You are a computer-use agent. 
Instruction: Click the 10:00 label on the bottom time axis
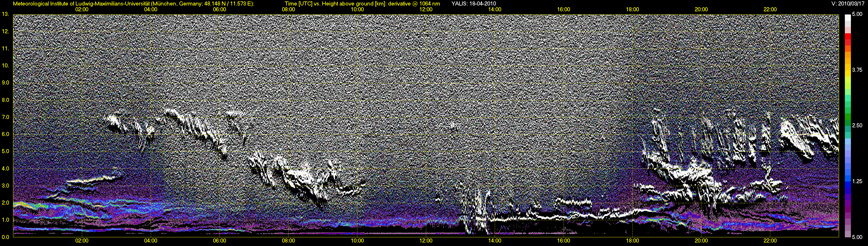point(357,241)
